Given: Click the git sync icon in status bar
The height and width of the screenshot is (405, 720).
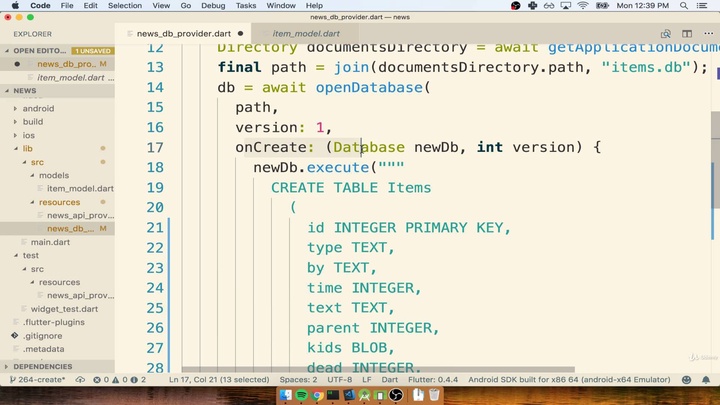Looking at the screenshot, I should (79, 380).
